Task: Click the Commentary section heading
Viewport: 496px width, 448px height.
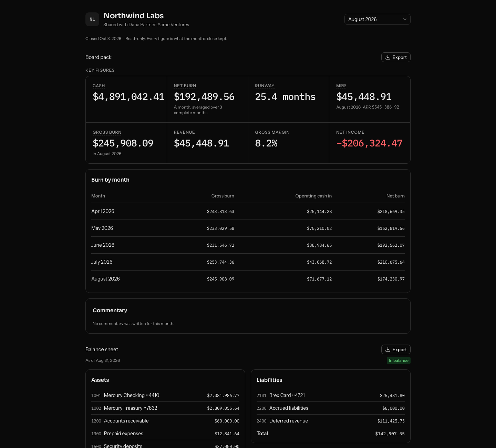Action: [110, 310]
